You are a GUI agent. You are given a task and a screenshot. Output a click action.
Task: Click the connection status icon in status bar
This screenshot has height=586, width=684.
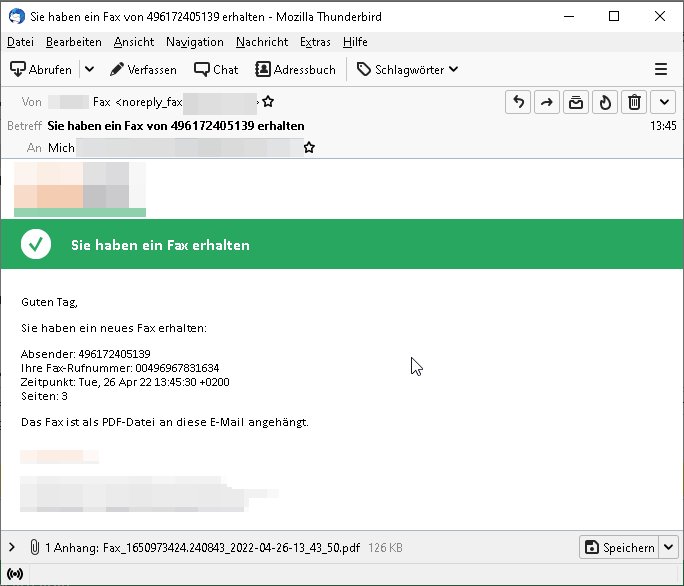pyautogui.click(x=14, y=576)
